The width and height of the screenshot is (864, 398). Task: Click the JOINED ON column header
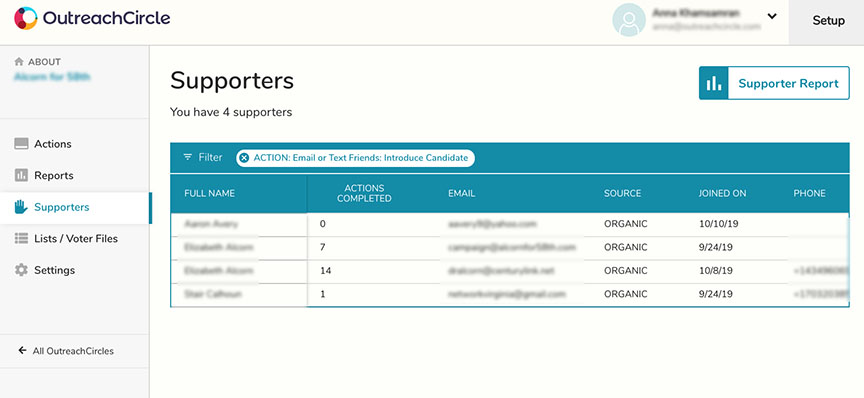(x=722, y=193)
